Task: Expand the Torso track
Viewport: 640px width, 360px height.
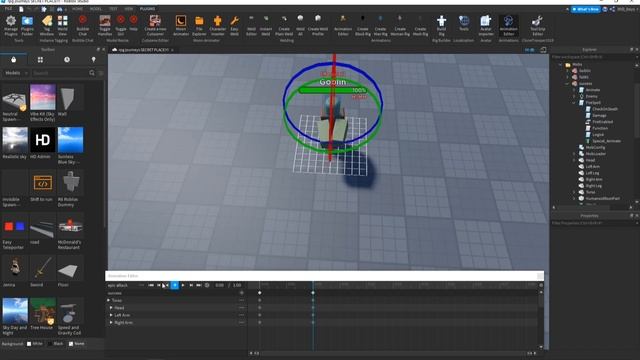Action: (109, 300)
